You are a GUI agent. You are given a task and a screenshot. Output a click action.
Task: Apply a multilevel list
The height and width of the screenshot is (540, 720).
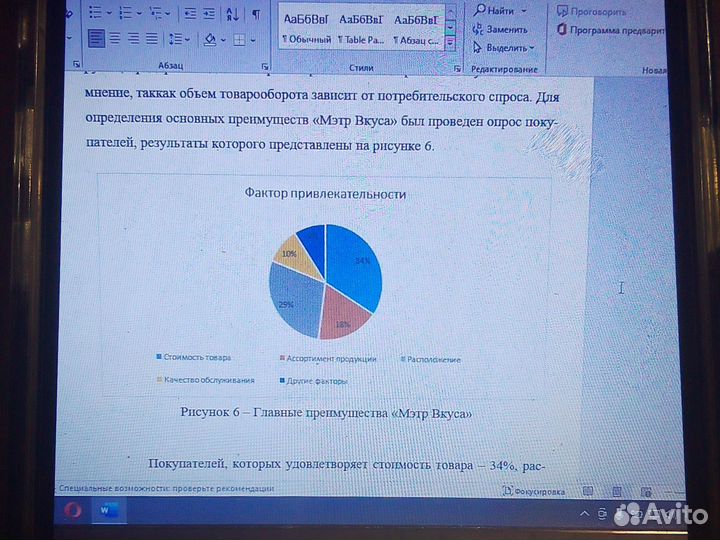156,14
